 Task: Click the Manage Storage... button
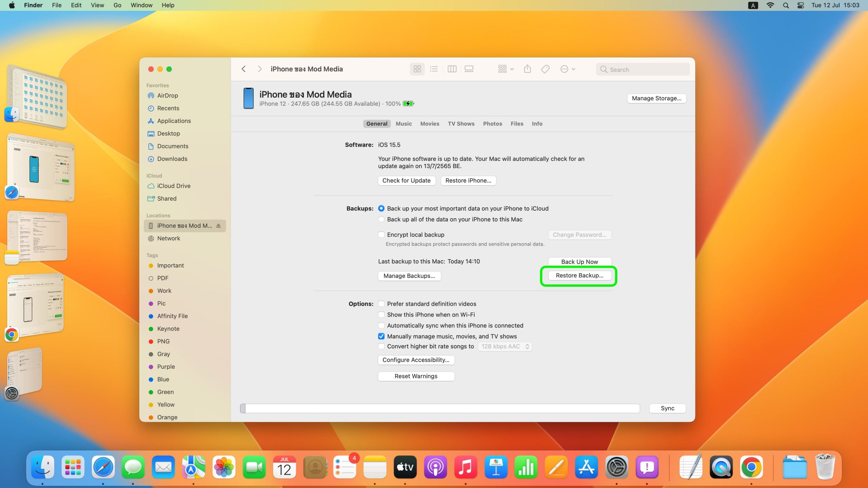(x=656, y=98)
